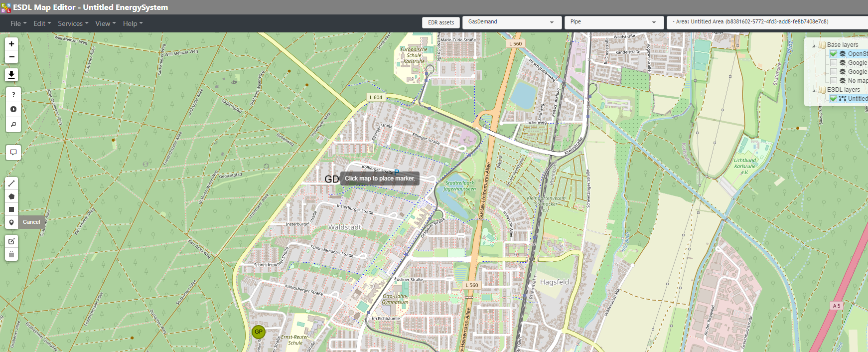Click the EDR assets button

point(441,22)
